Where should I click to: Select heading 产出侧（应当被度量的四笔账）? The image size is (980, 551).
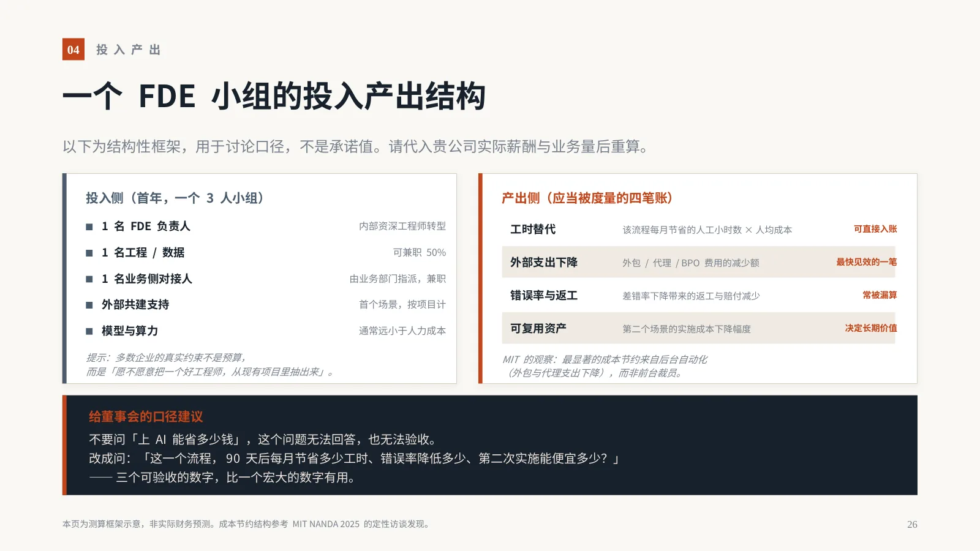(x=587, y=198)
